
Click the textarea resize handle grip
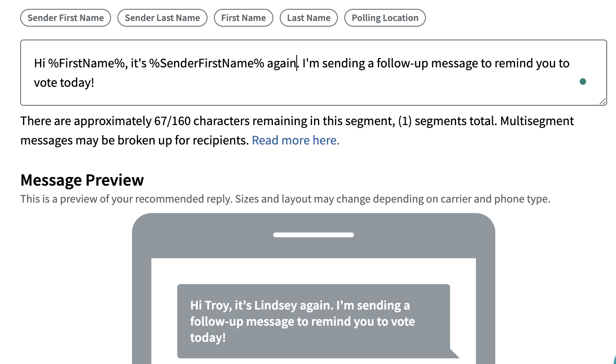[x=603, y=101]
